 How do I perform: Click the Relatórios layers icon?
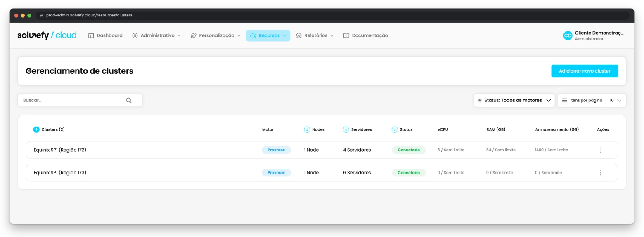pyautogui.click(x=299, y=35)
